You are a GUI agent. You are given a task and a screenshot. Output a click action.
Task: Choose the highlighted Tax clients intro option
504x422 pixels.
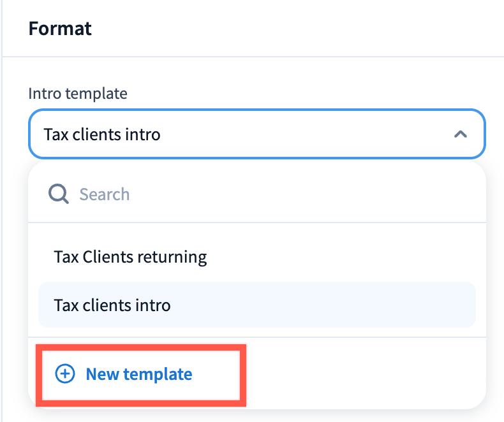pyautogui.click(x=112, y=305)
